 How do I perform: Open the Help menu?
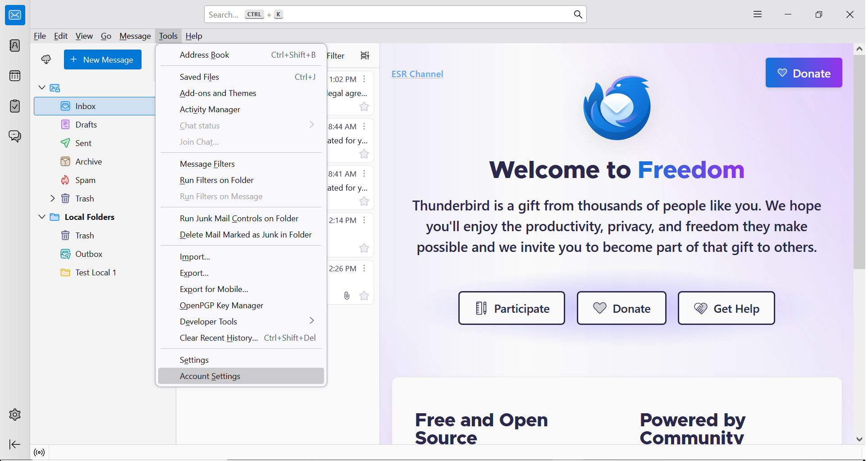194,36
